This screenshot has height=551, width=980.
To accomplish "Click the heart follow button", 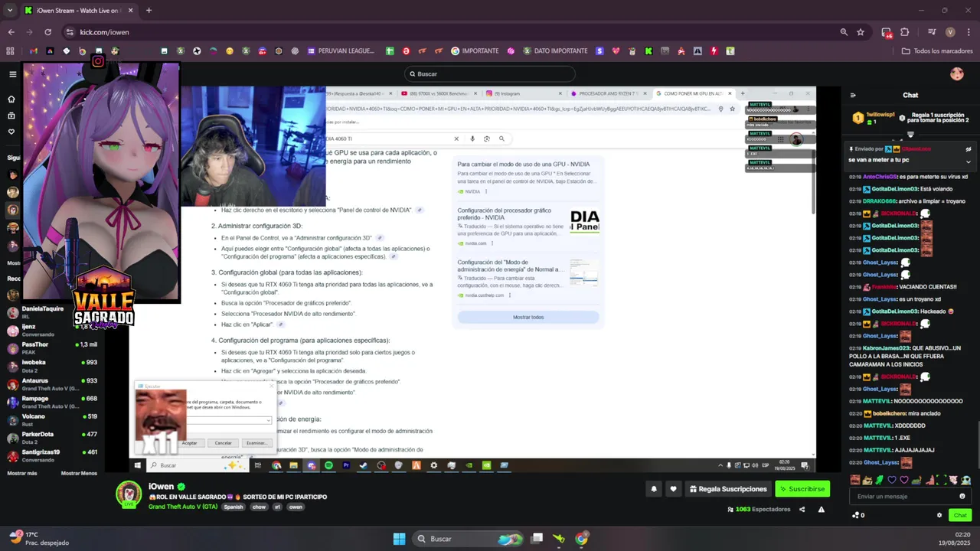I will pyautogui.click(x=673, y=489).
